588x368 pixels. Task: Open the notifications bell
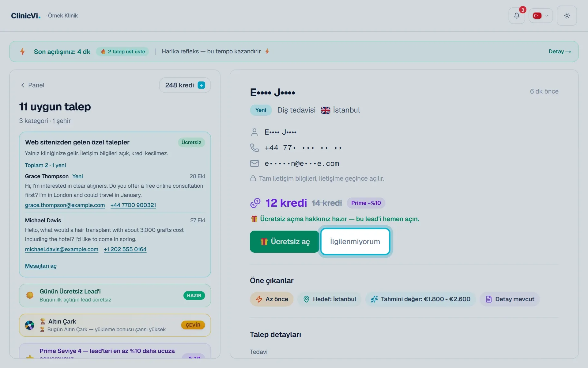coord(517,16)
